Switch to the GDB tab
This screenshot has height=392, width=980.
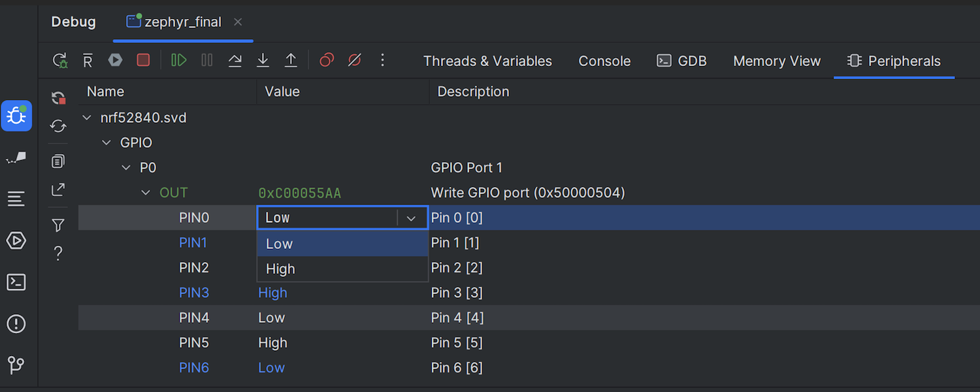pyautogui.click(x=681, y=61)
